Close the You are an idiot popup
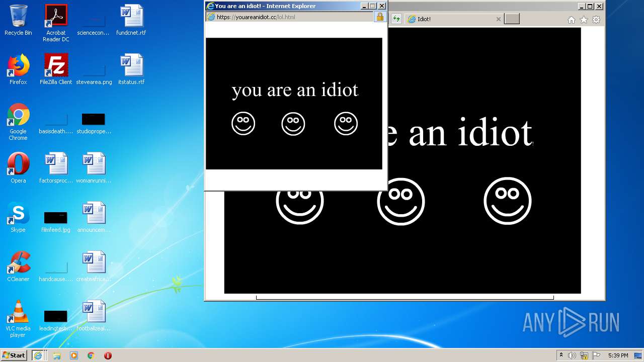 [x=382, y=6]
